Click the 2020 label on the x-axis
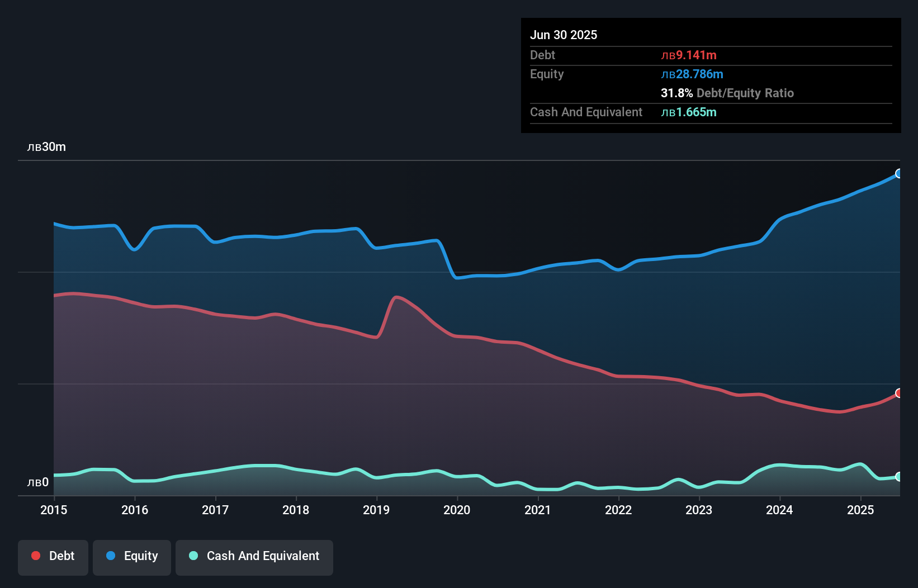The height and width of the screenshot is (588, 918). coord(457,510)
